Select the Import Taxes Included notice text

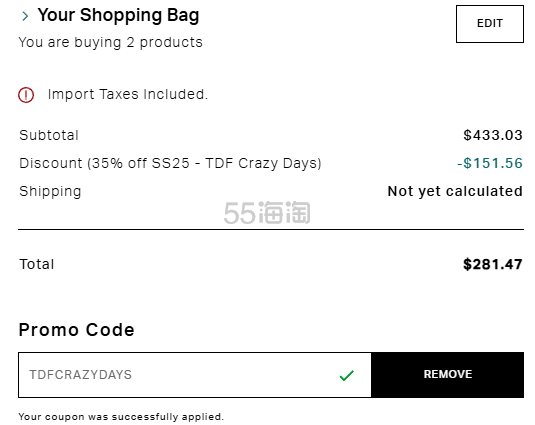pos(128,94)
